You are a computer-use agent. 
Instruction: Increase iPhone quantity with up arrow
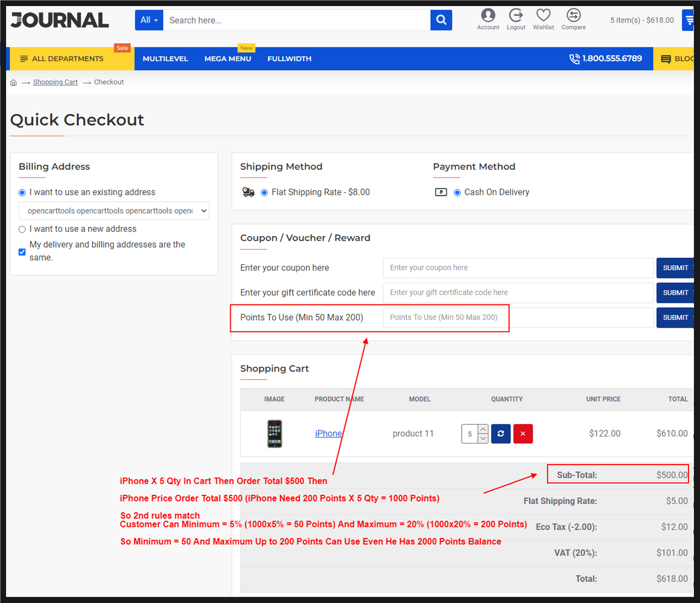click(483, 429)
